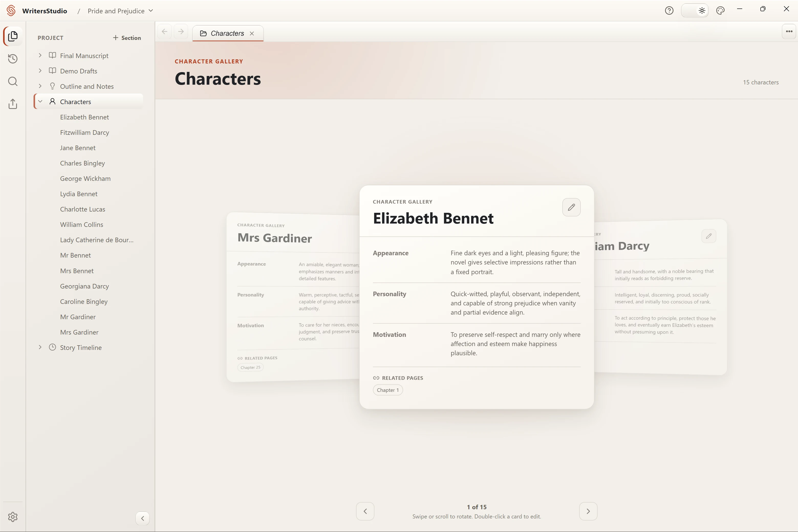This screenshot has height=532, width=798.
Task: Expand the Outline and Notes section
Action: coord(40,86)
